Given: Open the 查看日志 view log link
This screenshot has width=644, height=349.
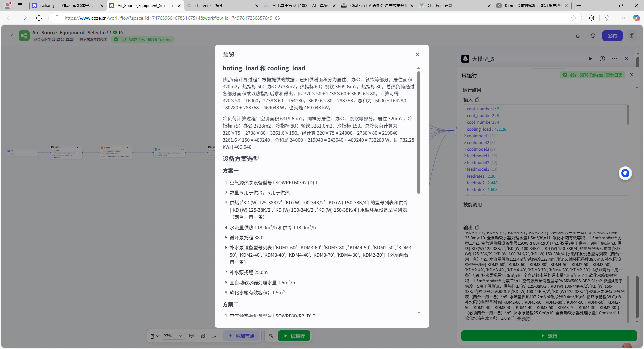Looking at the screenshot, I should click(614, 75).
